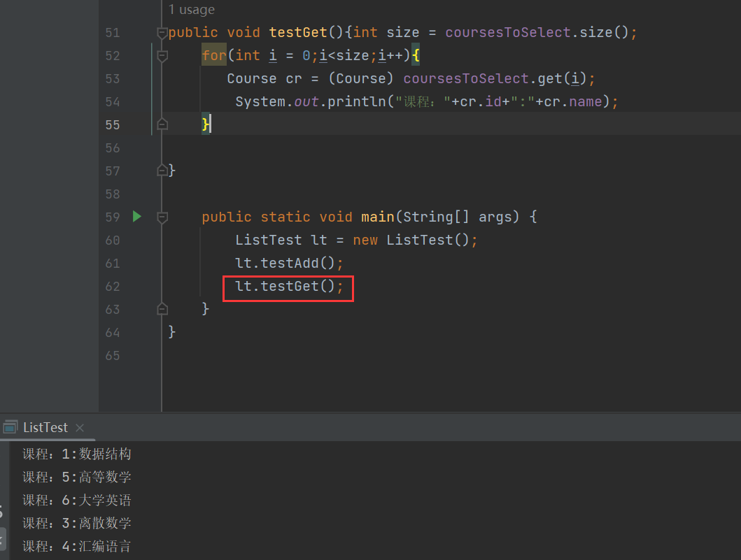Click console output line 课程：4:汇编语言
The image size is (741, 560).
77,546
